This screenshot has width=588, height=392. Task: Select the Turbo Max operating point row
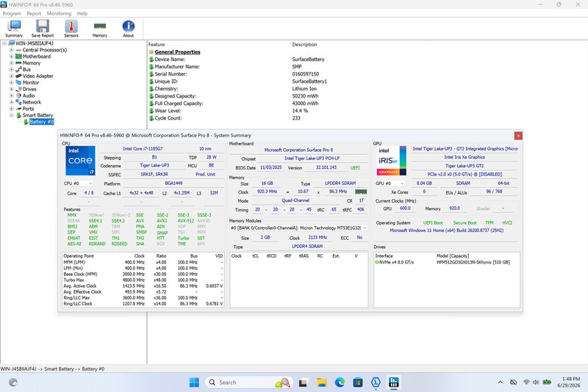point(143,280)
